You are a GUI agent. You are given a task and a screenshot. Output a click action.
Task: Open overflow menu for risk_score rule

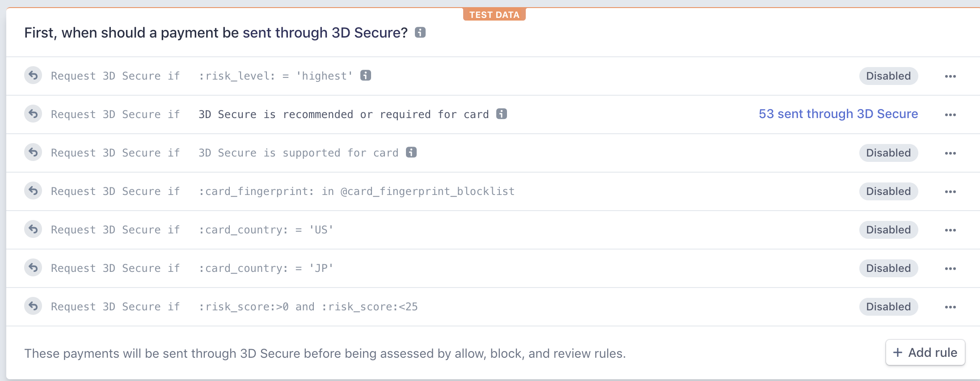pyautogui.click(x=950, y=307)
